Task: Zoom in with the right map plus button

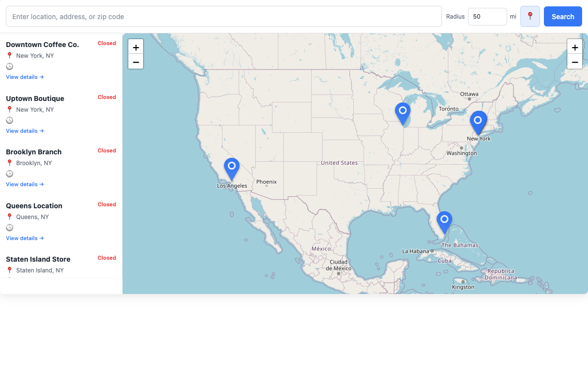Action: pyautogui.click(x=575, y=47)
